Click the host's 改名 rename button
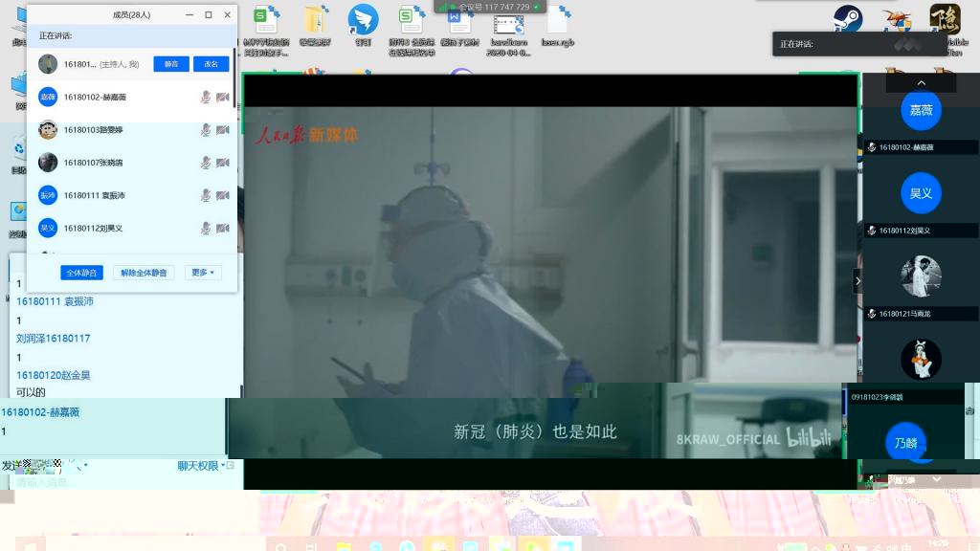 pyautogui.click(x=212, y=64)
